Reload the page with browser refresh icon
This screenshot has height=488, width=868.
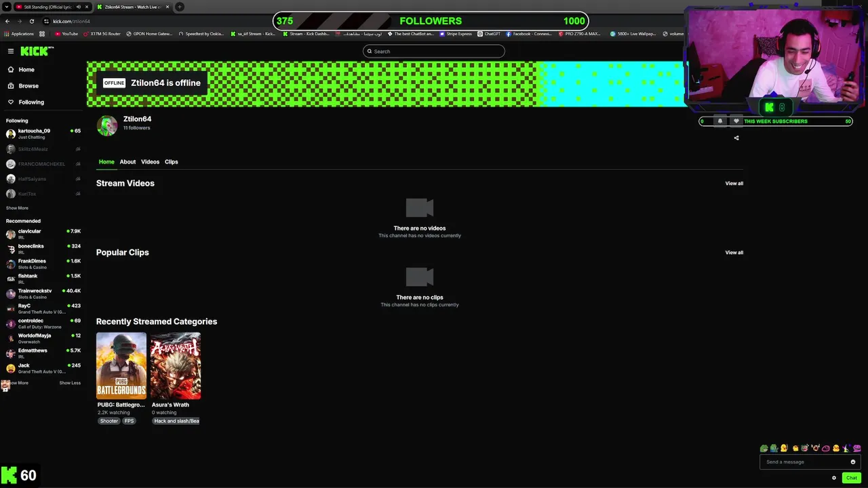tap(31, 21)
